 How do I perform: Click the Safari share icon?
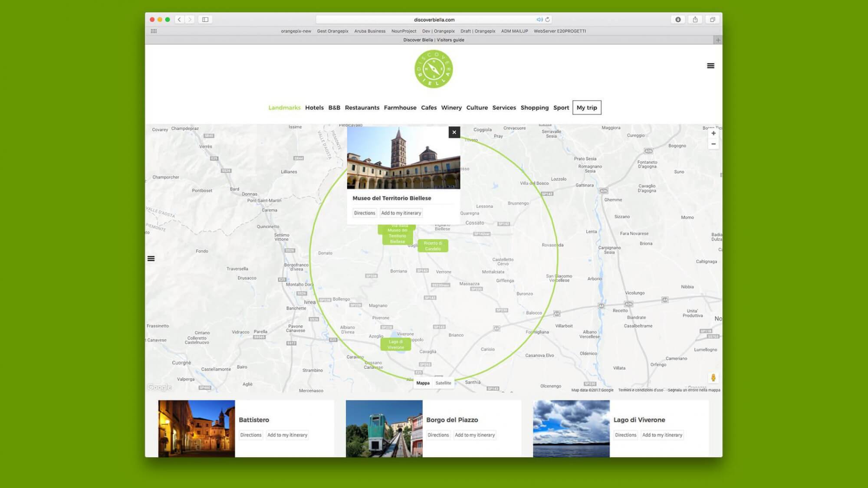click(695, 20)
